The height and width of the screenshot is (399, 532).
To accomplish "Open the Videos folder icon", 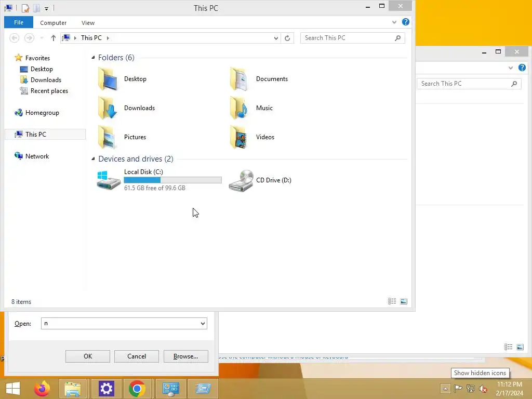I will (240, 137).
